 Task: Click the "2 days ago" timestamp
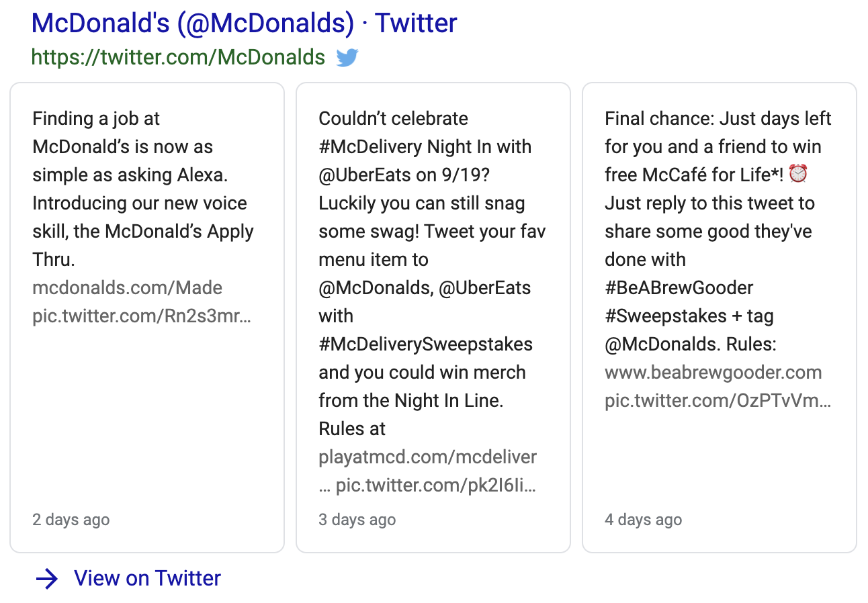[x=71, y=520]
